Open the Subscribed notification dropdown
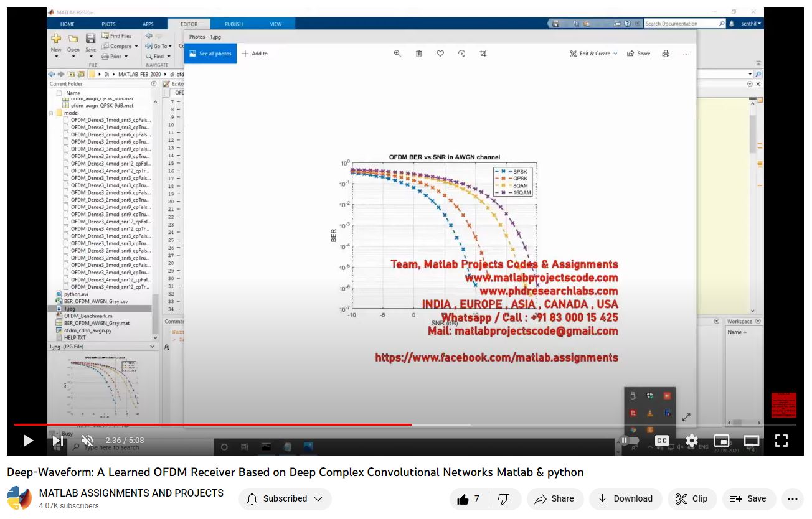The height and width of the screenshot is (519, 812). pos(285,498)
